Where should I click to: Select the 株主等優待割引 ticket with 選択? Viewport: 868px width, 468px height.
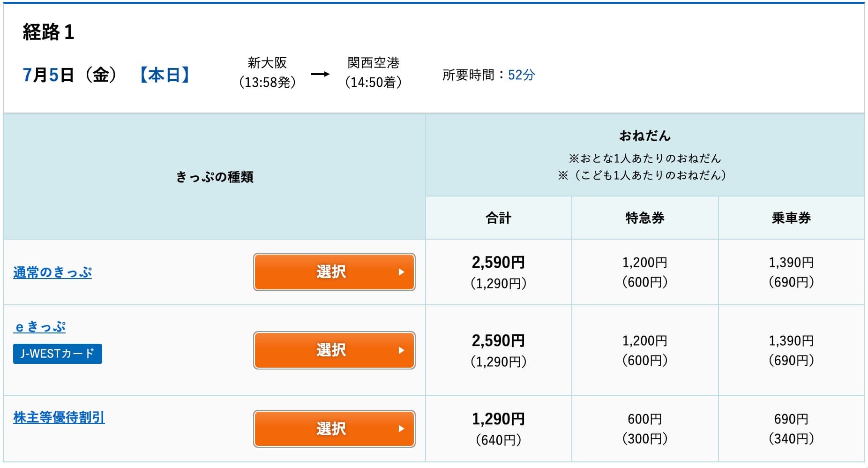(334, 429)
